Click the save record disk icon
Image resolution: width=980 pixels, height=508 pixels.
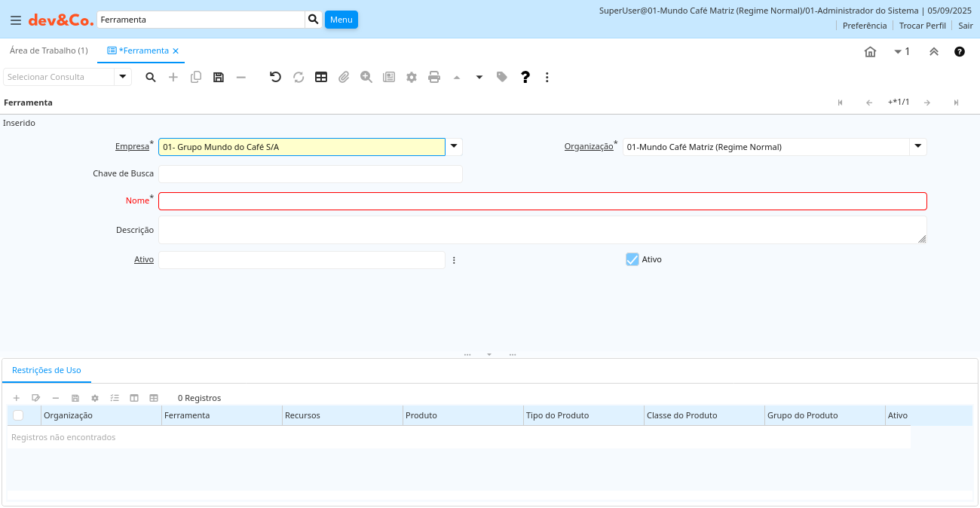click(219, 77)
